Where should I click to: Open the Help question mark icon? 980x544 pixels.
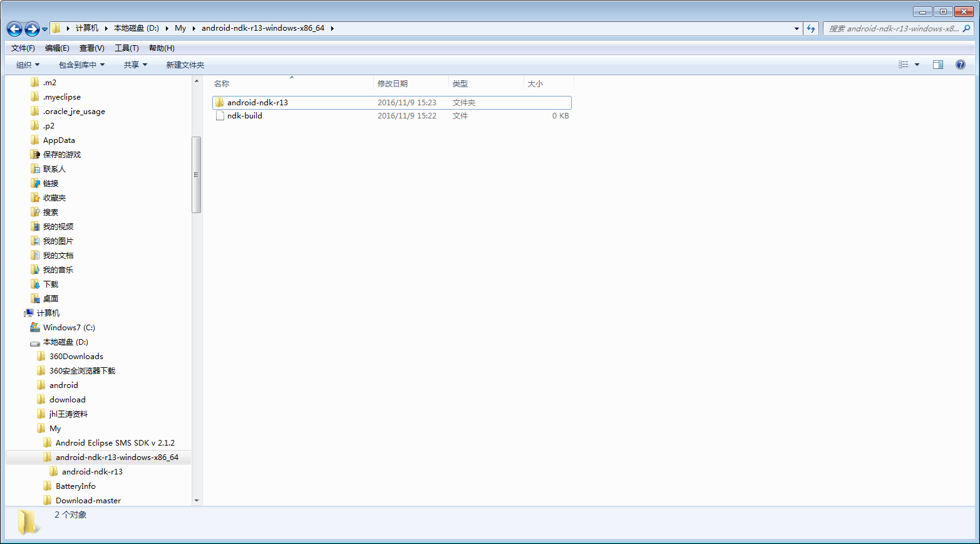[961, 65]
